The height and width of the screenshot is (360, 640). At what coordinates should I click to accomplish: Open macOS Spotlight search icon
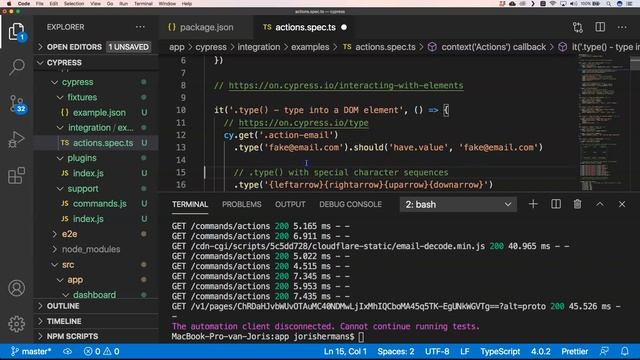tap(609, 3)
